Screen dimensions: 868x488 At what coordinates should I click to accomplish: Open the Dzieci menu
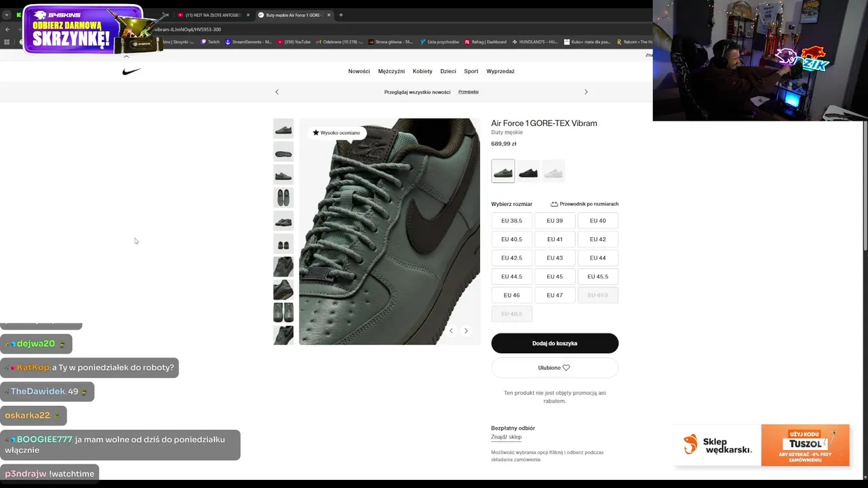coord(448,71)
